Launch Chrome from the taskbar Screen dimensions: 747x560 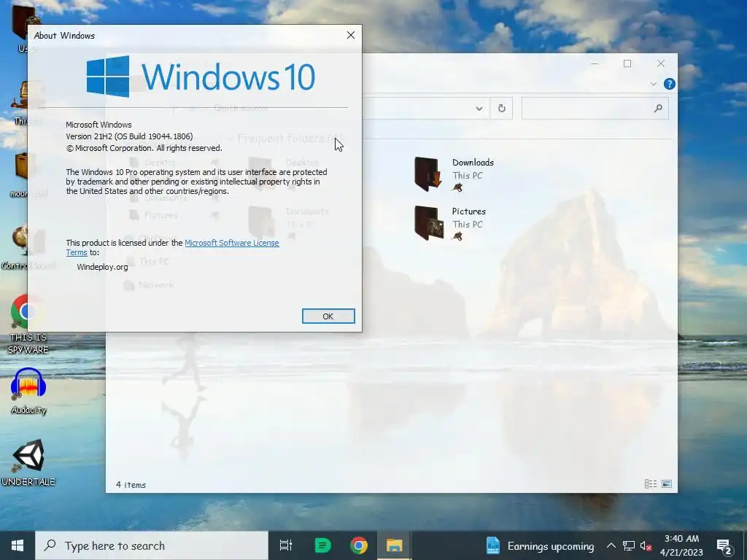pos(359,545)
